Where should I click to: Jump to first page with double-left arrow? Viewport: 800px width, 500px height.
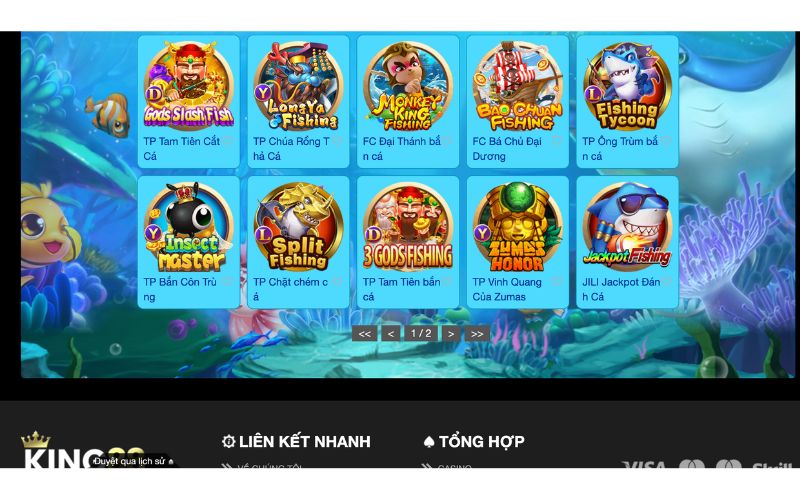(x=364, y=334)
